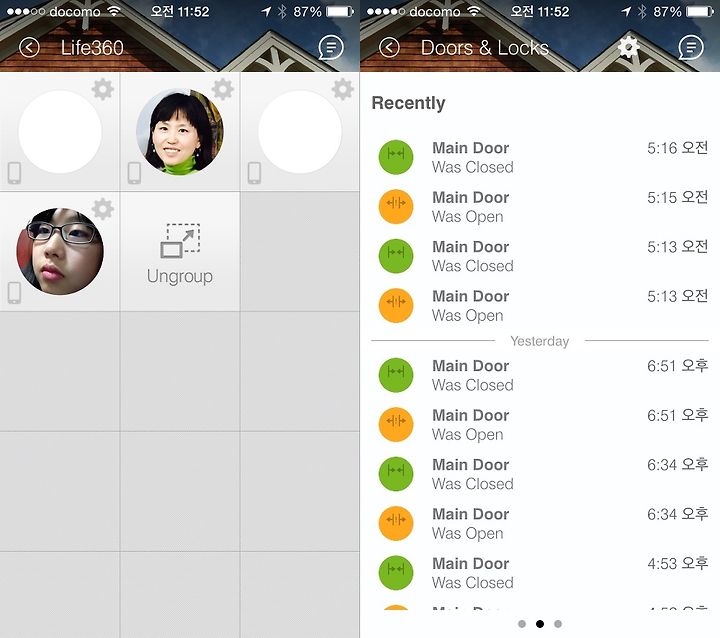The width and height of the screenshot is (720, 638).
Task: Open Main Door Was Closed at 6:34 entry
Action: pyautogui.click(x=540, y=474)
